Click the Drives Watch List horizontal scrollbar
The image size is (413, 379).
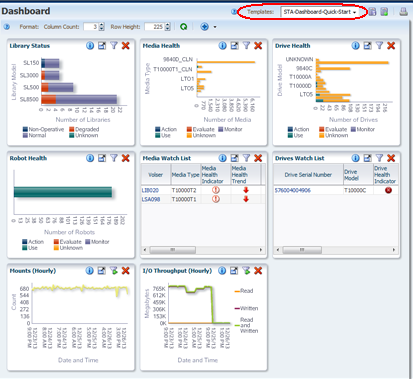[x=302, y=250]
